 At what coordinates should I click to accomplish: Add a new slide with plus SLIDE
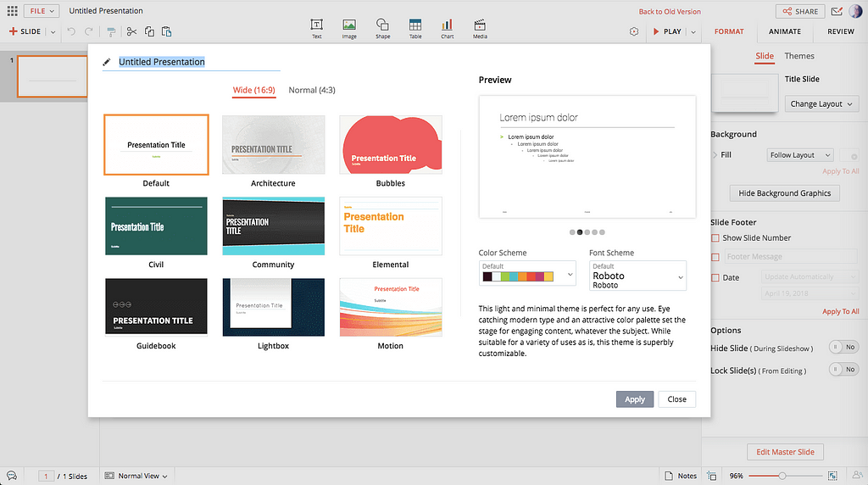[25, 31]
